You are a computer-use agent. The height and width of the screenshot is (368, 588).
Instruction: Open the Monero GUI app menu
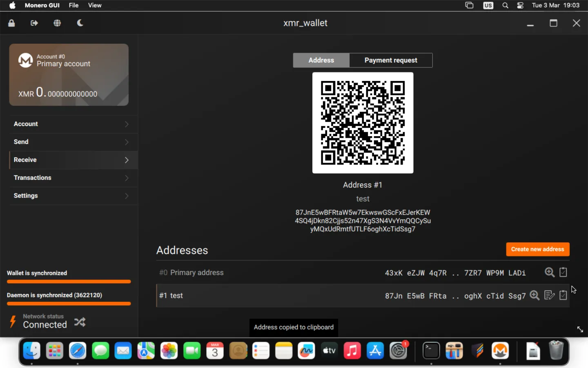click(x=42, y=5)
